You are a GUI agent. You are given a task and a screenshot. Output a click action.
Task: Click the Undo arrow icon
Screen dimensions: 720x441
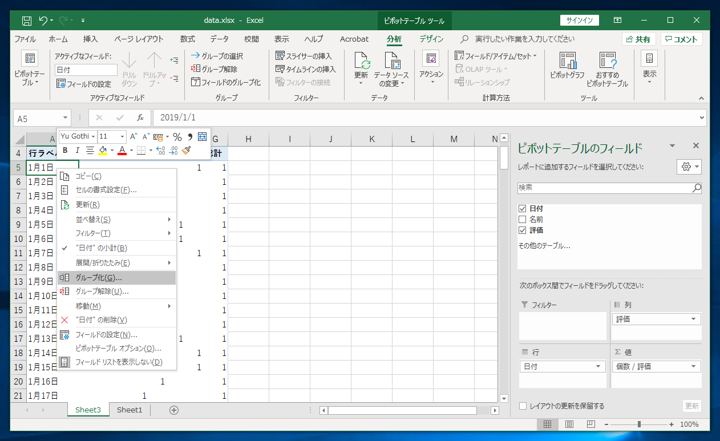[43, 20]
